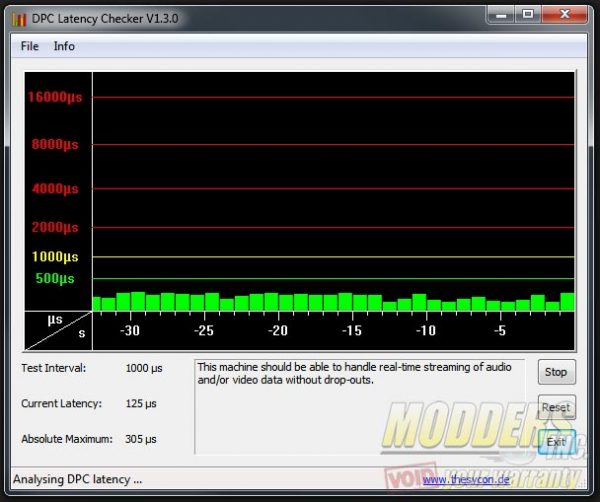Open the www.thesycon.de link
Viewport: 600px width, 502px height.
pyautogui.click(x=465, y=480)
